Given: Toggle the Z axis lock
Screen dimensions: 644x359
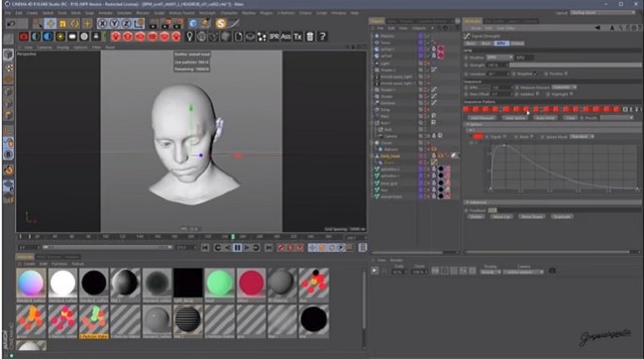Looking at the screenshot, I should pos(127,24).
